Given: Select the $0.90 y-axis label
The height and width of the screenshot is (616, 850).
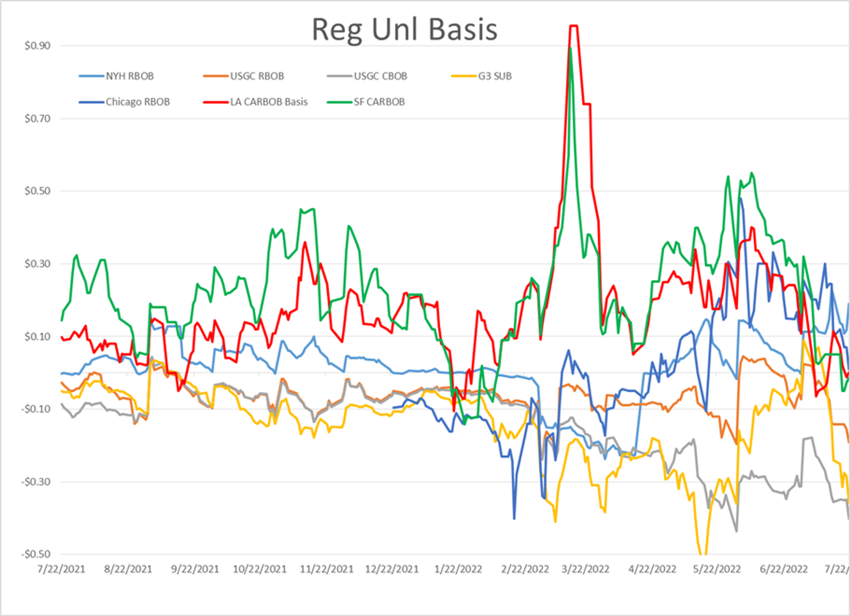Looking at the screenshot, I should point(37,46).
